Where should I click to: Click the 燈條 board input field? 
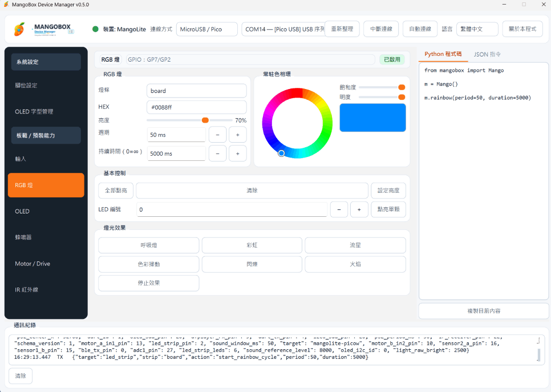coord(196,91)
